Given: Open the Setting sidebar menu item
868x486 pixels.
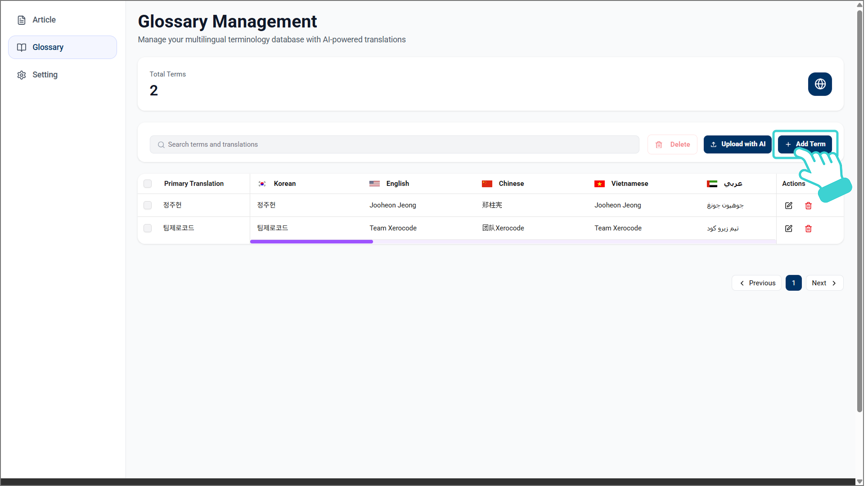Looking at the screenshot, I should point(45,75).
